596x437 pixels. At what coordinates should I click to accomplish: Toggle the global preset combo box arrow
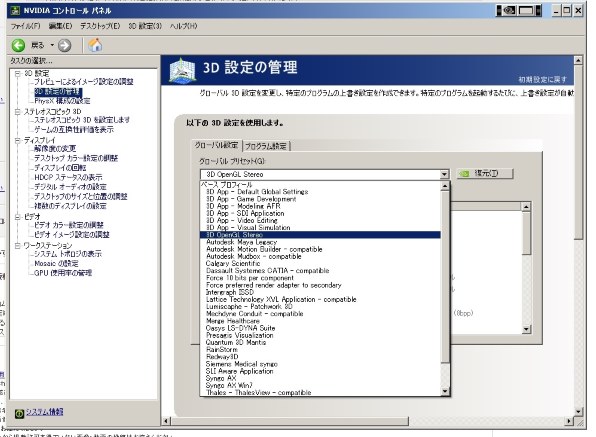click(444, 174)
